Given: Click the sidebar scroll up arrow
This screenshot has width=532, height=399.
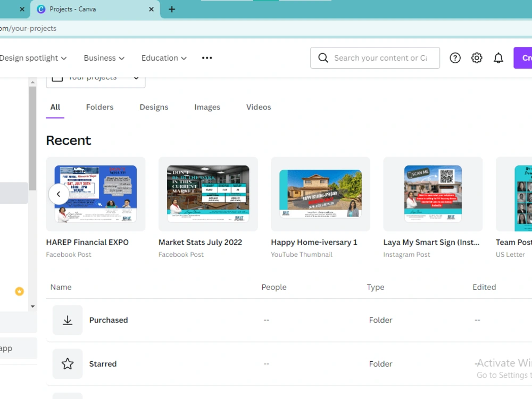Looking at the screenshot, I should [32, 82].
